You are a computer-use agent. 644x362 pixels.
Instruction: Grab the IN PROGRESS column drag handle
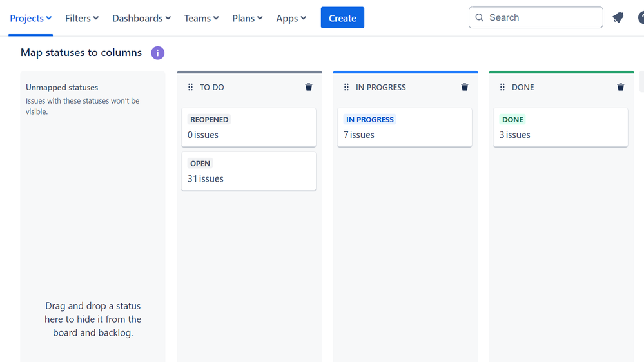pyautogui.click(x=346, y=87)
